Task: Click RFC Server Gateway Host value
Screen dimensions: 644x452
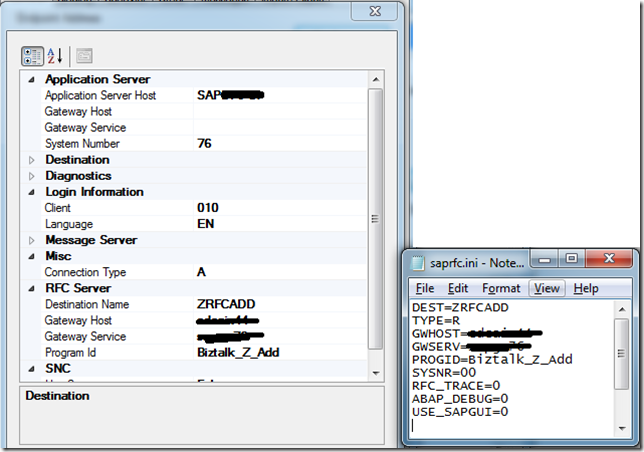Action: (280, 321)
